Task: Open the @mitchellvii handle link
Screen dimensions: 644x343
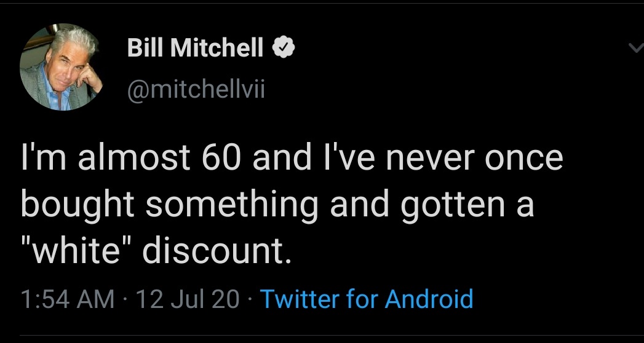Action: click(196, 92)
